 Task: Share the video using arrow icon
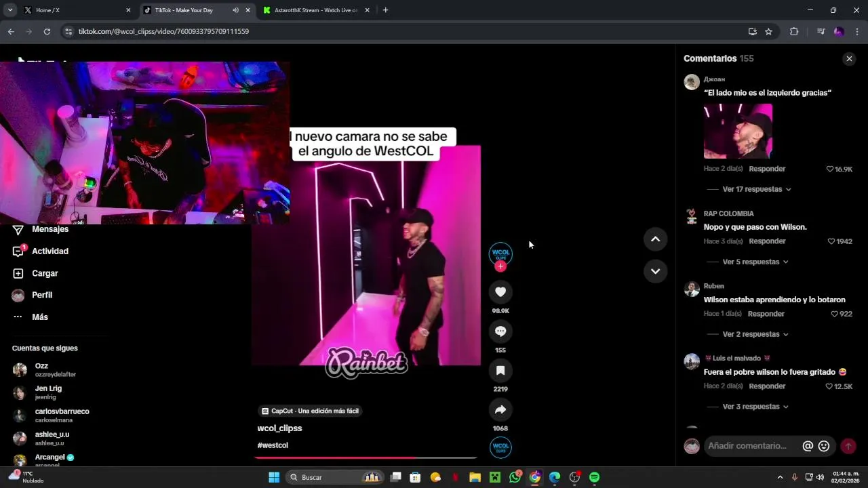coord(500,409)
